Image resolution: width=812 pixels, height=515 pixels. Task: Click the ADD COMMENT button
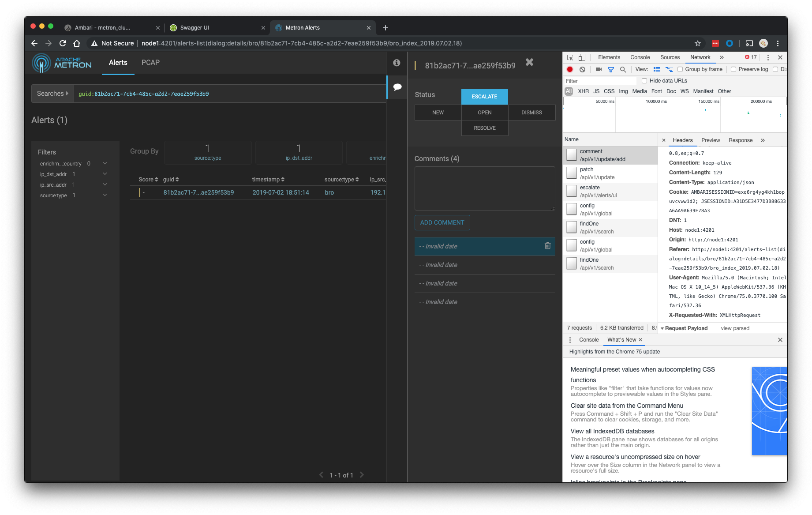click(x=442, y=222)
